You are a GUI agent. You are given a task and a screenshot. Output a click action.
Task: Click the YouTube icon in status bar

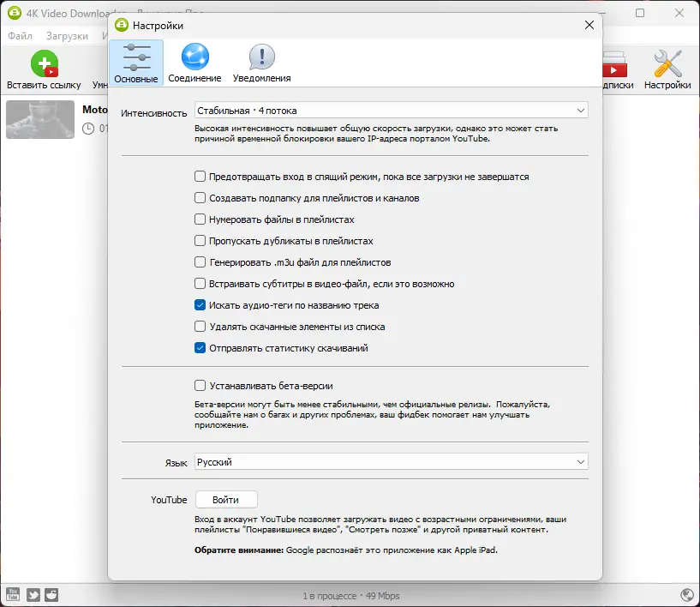click(13, 594)
